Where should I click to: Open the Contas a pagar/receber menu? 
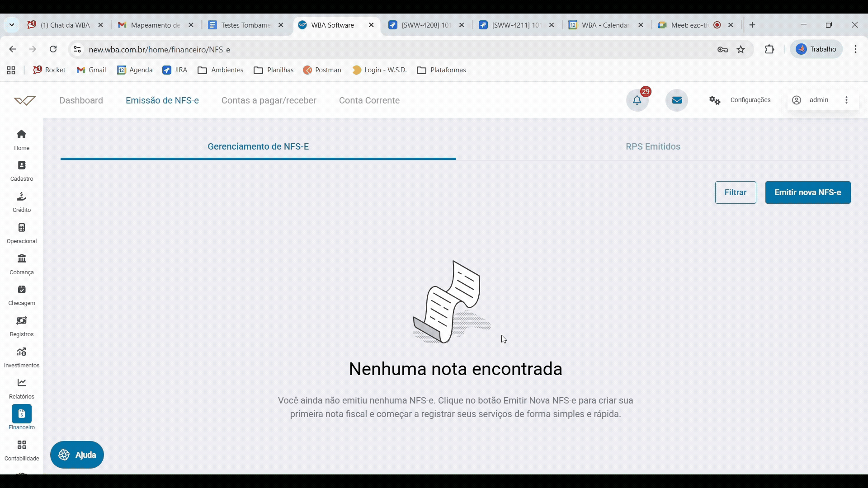pos(269,100)
